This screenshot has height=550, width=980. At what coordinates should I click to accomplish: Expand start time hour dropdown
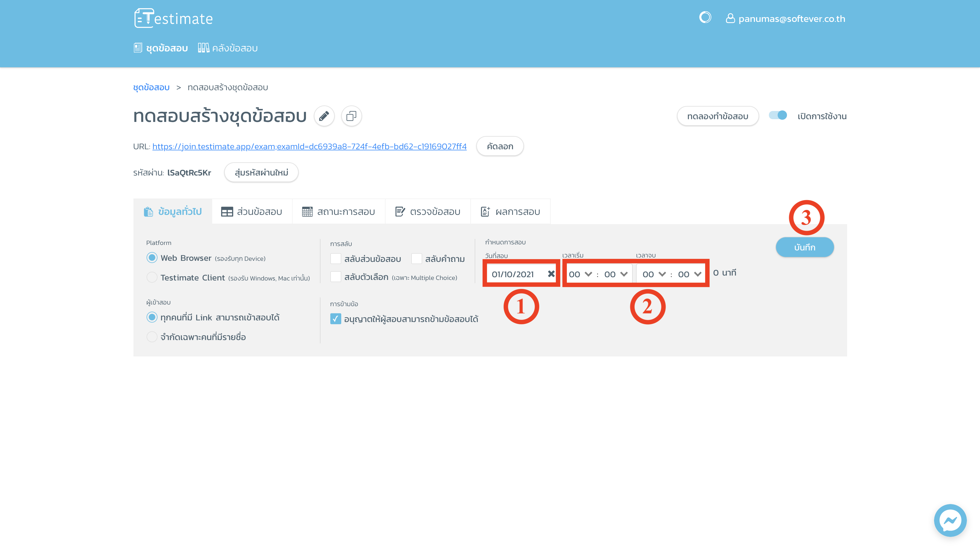pyautogui.click(x=580, y=274)
